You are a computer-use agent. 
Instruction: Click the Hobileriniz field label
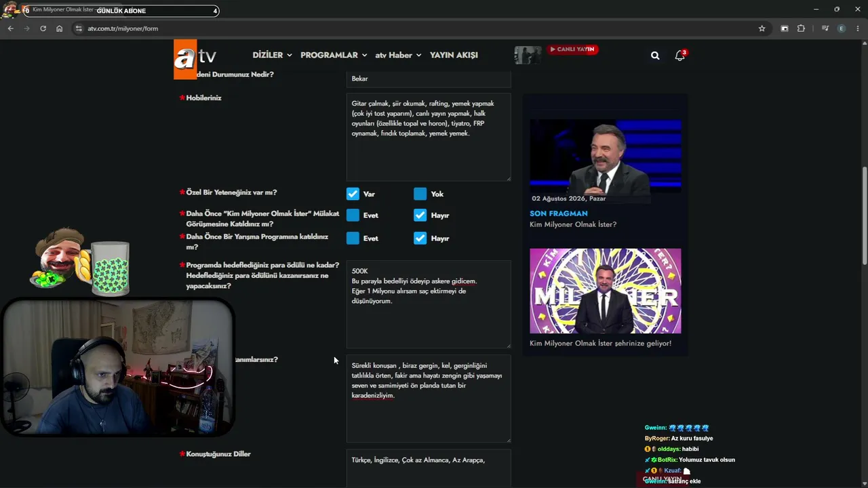(204, 98)
